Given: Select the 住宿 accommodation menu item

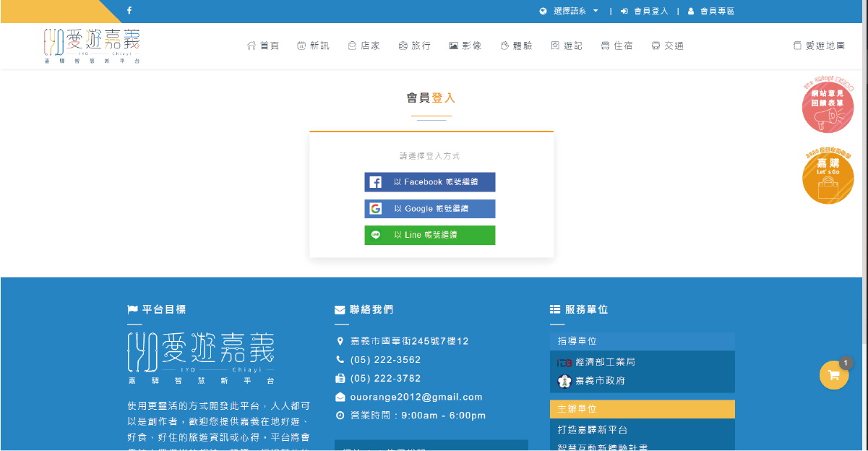Looking at the screenshot, I should coord(616,46).
